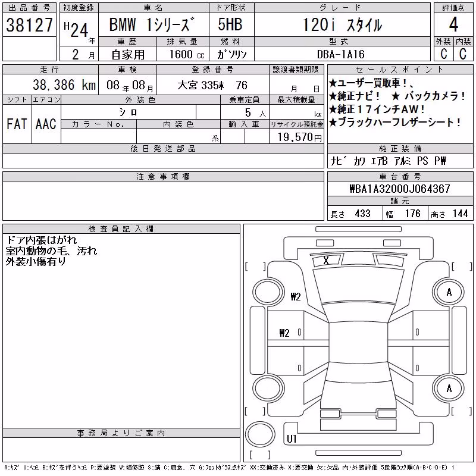This screenshot has height=476, width=476.
Task: Click the car name BMW 1シリーズ
Action: [152, 24]
